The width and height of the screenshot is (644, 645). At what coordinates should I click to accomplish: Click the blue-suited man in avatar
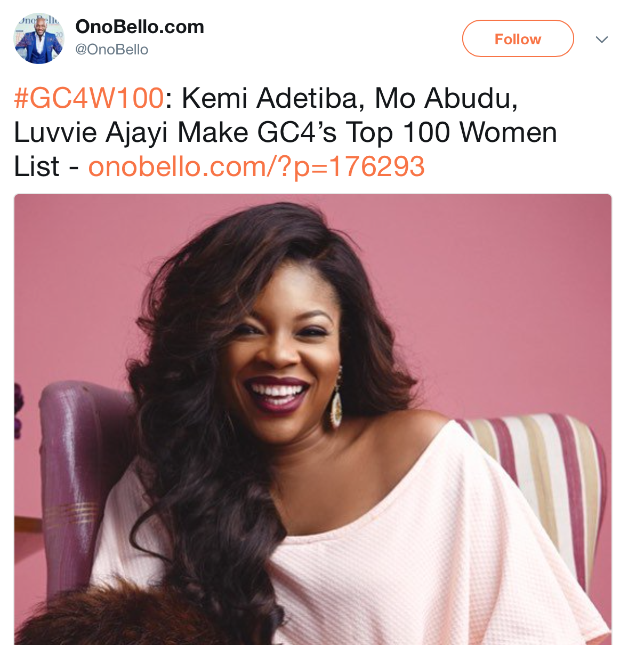point(42,43)
